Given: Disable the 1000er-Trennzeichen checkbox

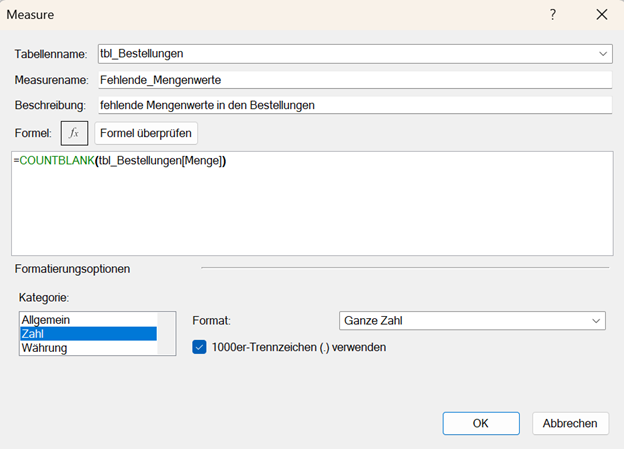Looking at the screenshot, I should pos(199,347).
